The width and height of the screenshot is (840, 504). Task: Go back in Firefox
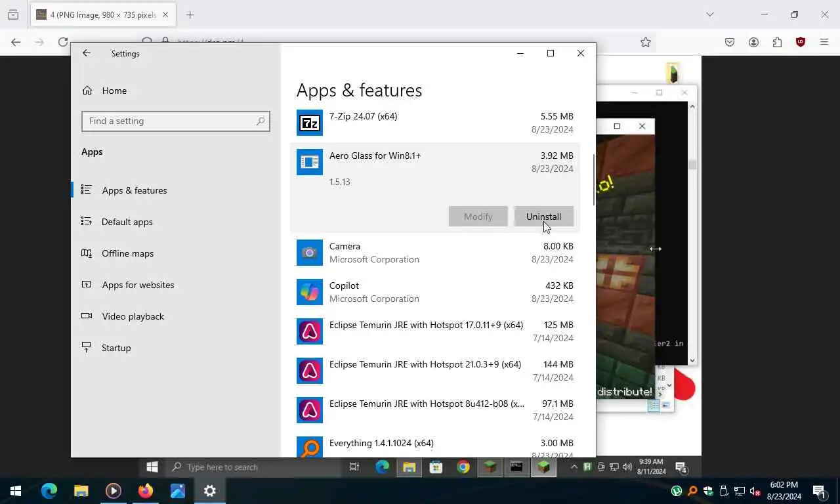16,42
